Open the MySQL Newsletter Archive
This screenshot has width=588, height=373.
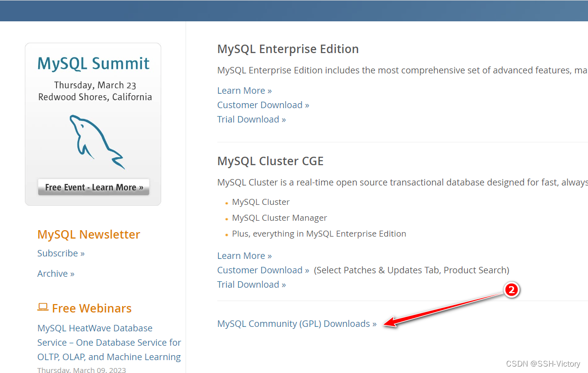(56, 273)
